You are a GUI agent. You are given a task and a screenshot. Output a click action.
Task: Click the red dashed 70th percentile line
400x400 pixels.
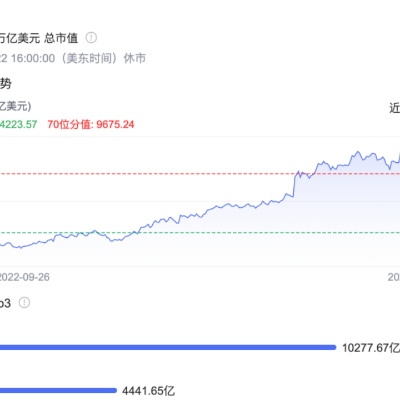pos(200,174)
